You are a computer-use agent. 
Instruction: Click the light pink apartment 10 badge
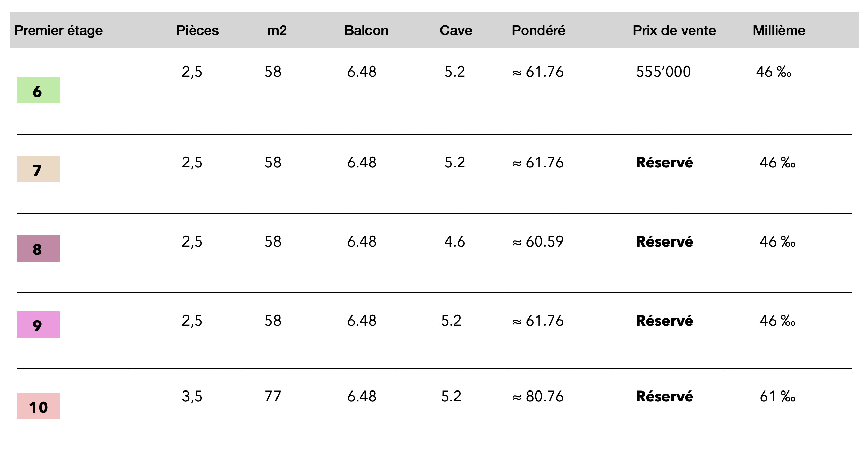point(38,406)
